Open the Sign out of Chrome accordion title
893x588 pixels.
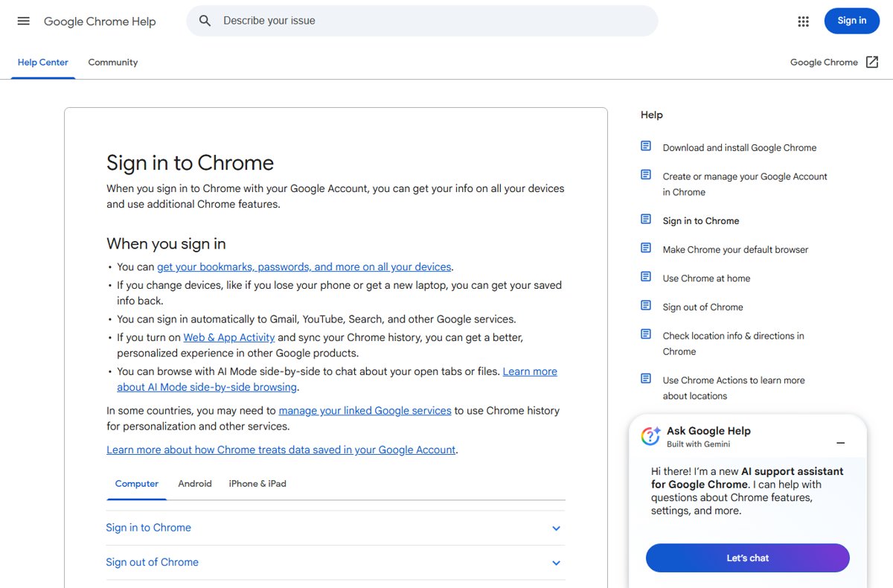pos(152,562)
